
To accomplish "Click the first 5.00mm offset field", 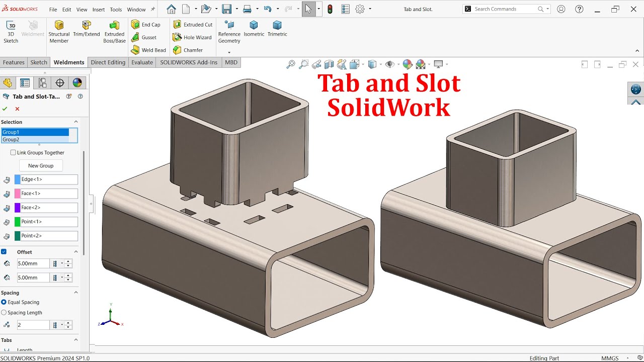I will click(33, 263).
